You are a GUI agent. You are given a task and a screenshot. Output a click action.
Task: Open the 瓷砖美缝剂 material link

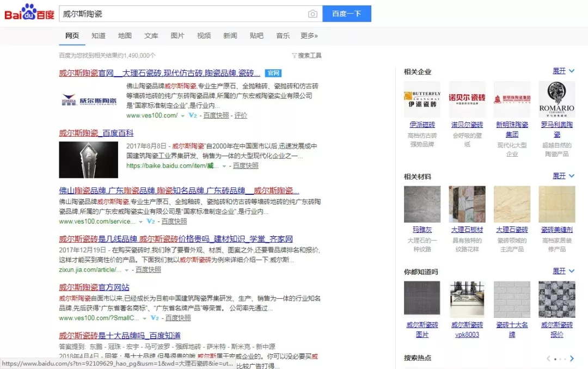pyautogui.click(x=557, y=230)
